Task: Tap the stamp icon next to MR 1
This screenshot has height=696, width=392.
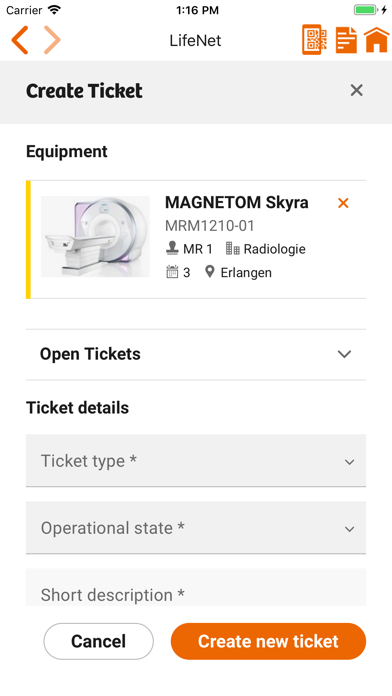Action: pyautogui.click(x=172, y=249)
